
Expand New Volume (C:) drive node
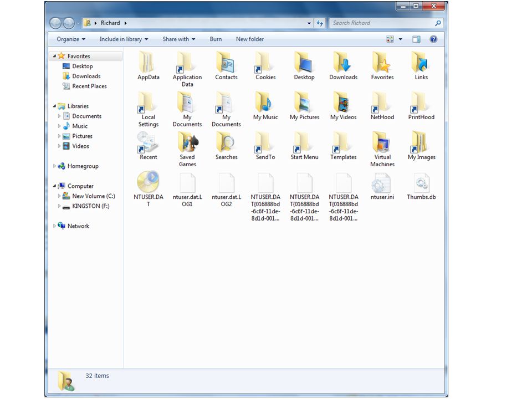59,196
